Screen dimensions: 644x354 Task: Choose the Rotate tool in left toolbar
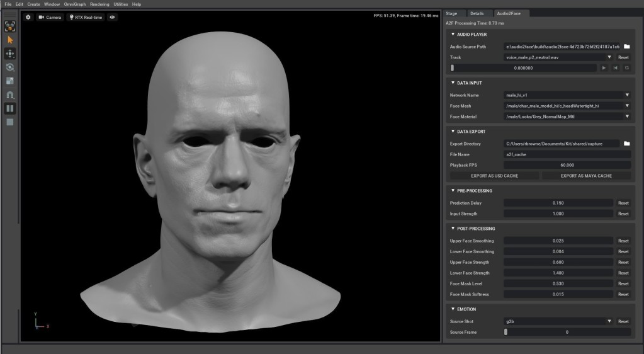(x=10, y=67)
